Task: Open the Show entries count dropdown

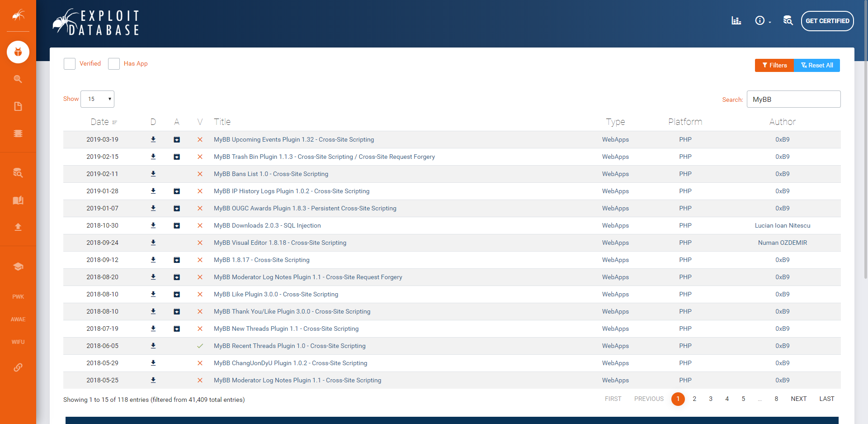Action: (97, 99)
